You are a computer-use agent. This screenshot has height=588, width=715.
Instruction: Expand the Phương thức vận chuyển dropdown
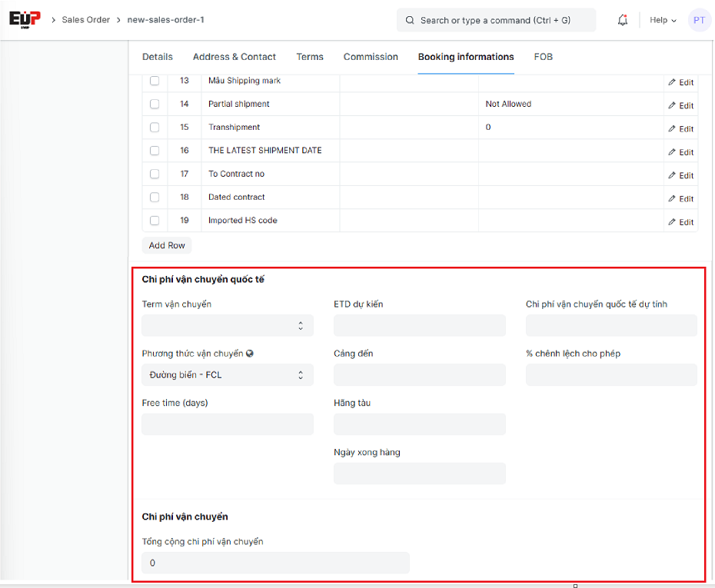tap(228, 375)
